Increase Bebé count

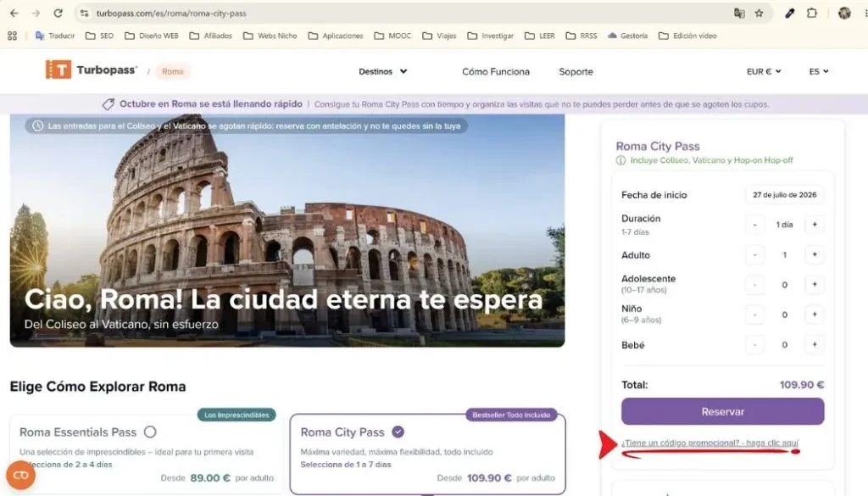(815, 344)
